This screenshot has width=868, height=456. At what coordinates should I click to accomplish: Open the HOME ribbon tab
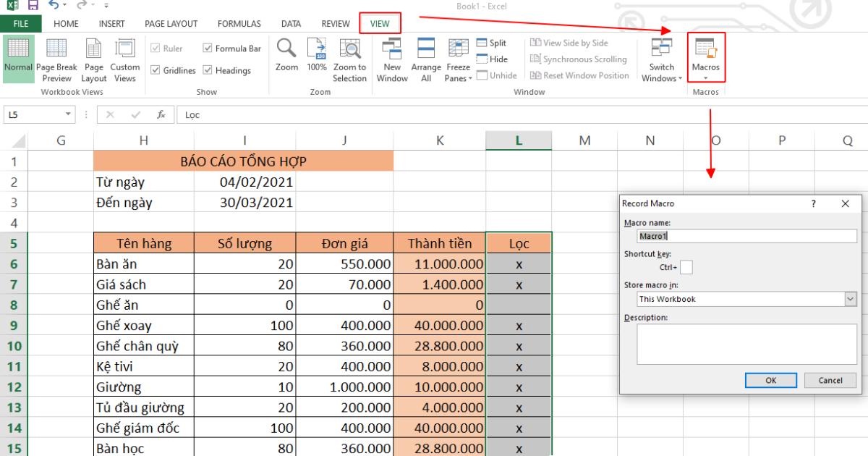(x=65, y=23)
